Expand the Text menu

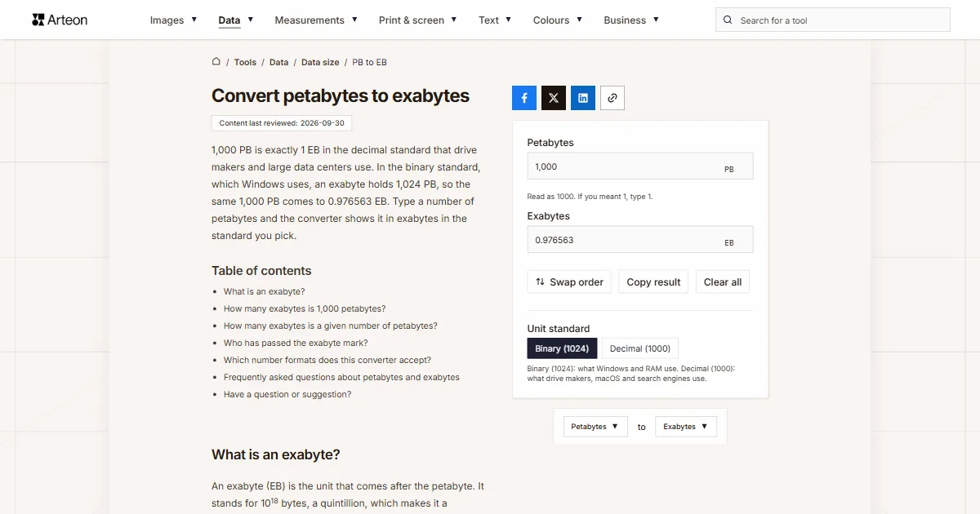tap(495, 20)
